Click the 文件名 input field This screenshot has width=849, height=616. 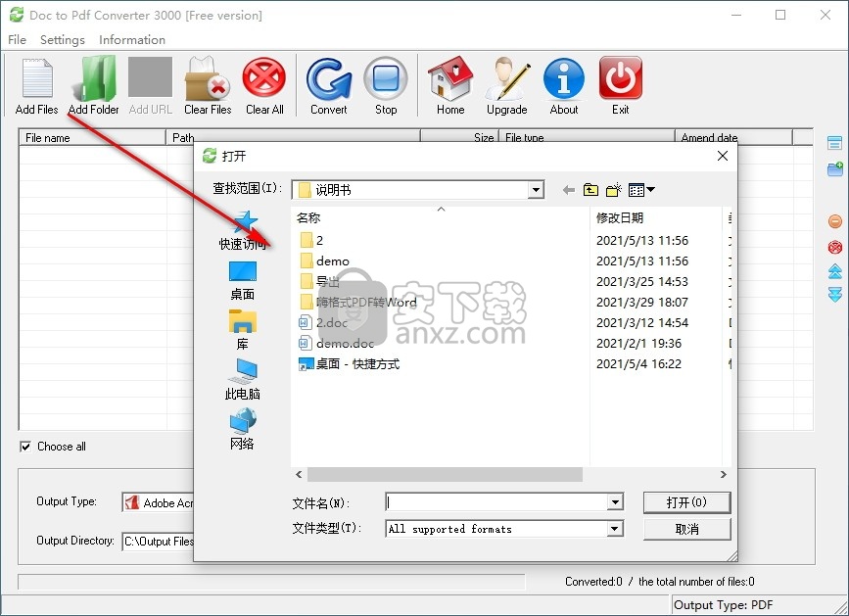coord(497,502)
